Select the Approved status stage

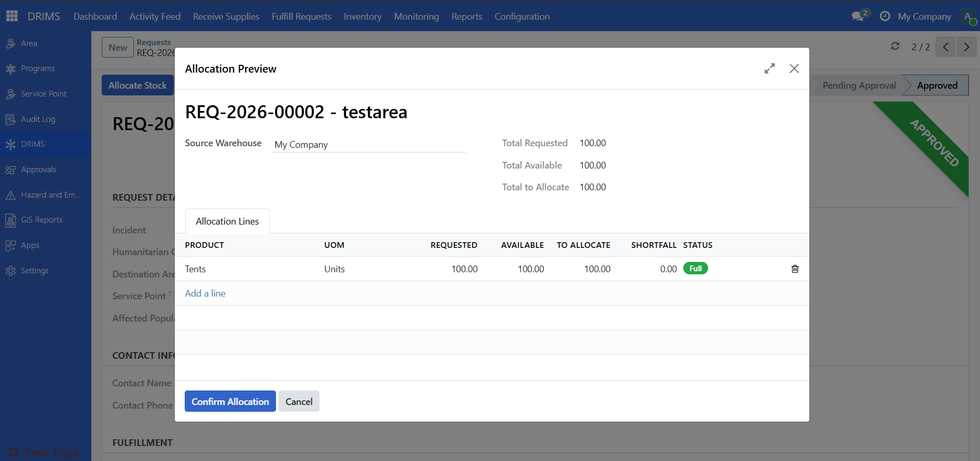tap(937, 85)
